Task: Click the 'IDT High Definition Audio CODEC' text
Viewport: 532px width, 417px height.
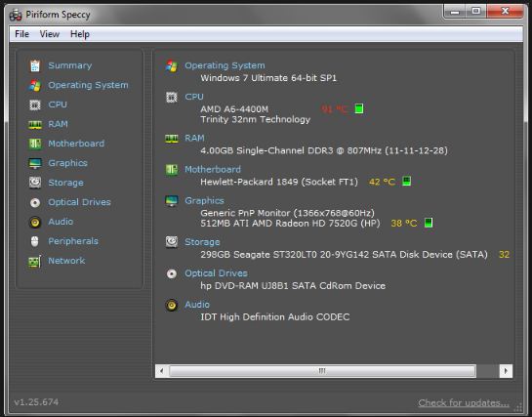Action: point(275,317)
